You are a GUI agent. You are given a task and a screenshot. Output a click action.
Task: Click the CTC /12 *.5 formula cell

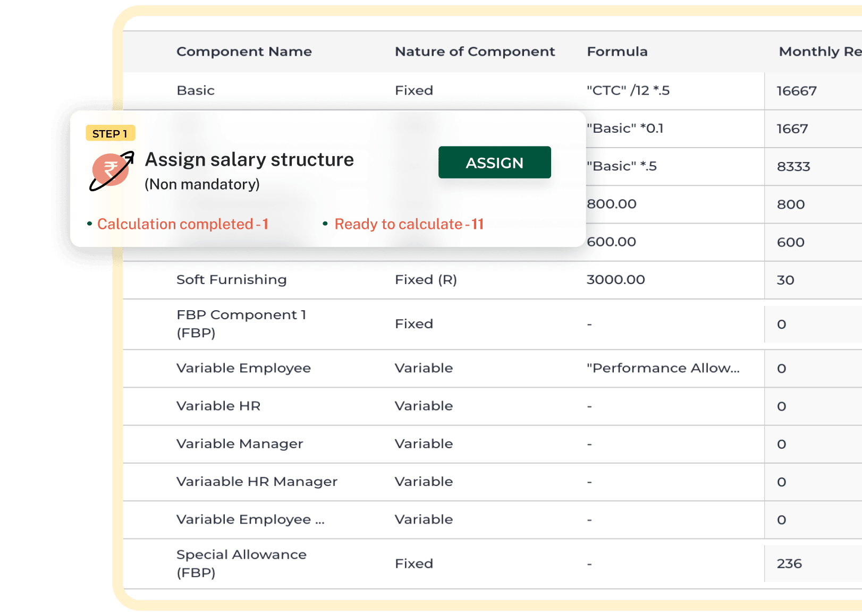pos(628,90)
